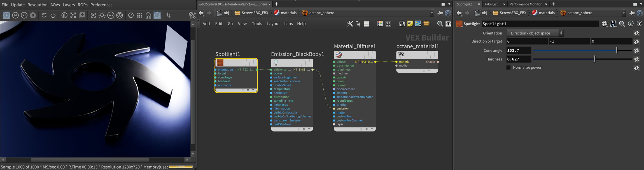Image resolution: width=644 pixels, height=170 pixels.
Task: Click the sticky note icon in network toolbar
Action: (410, 24)
